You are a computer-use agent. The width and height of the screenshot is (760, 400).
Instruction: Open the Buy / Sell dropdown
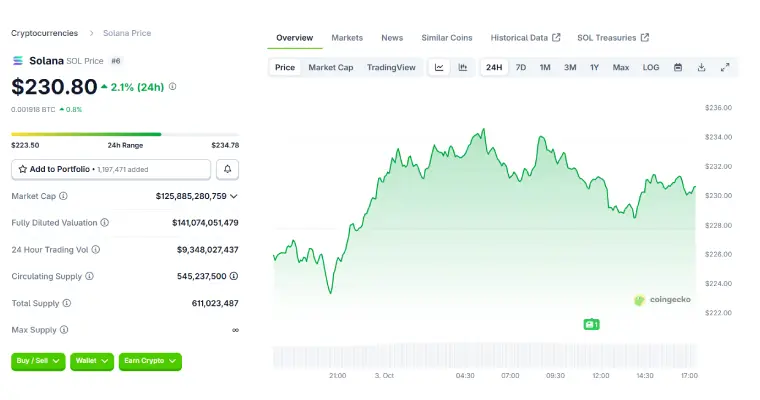tap(38, 360)
